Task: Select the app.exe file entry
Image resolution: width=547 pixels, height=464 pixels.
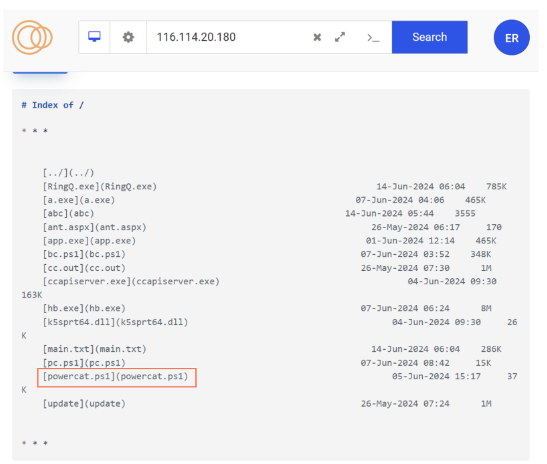Action: (89, 241)
